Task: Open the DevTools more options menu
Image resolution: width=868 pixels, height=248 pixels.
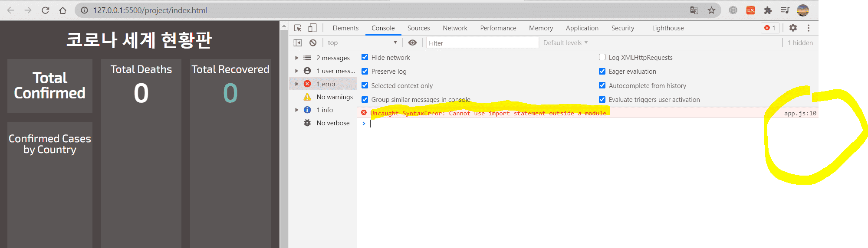Action: pyautogui.click(x=809, y=28)
